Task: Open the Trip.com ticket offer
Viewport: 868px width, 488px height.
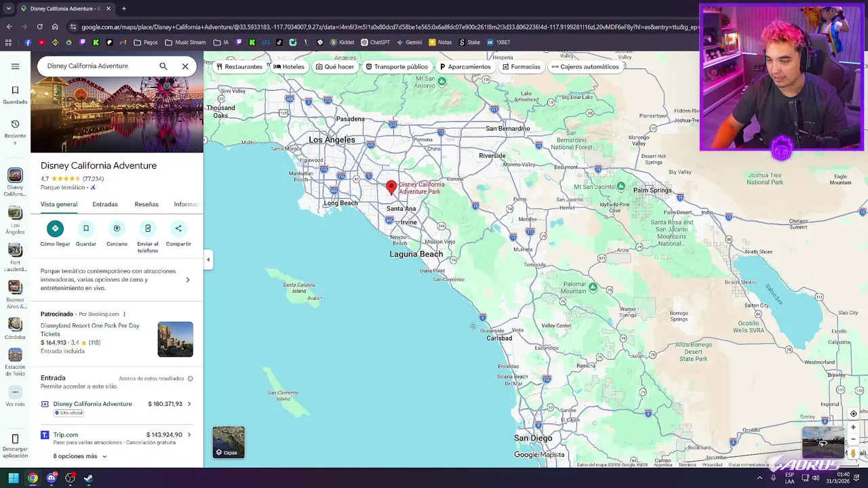Action: (116, 438)
